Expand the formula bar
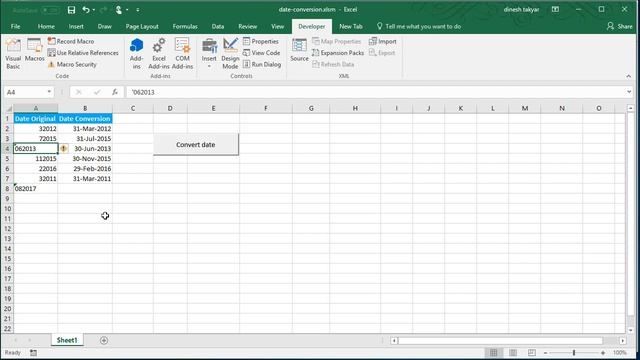Screen dimensions: 640x360 [629, 92]
